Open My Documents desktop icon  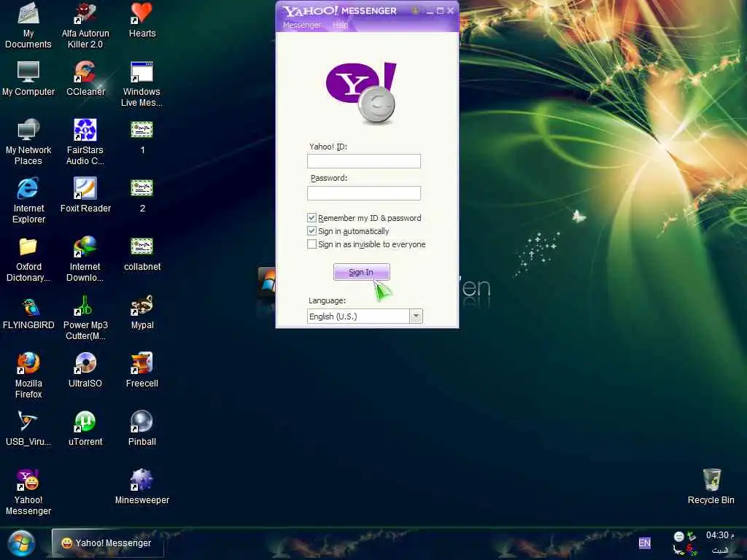click(28, 25)
